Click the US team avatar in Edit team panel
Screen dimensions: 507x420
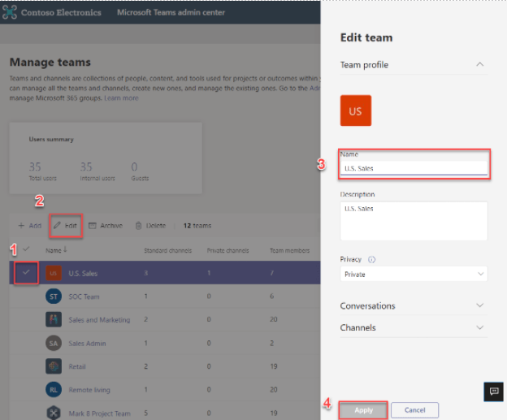355,110
